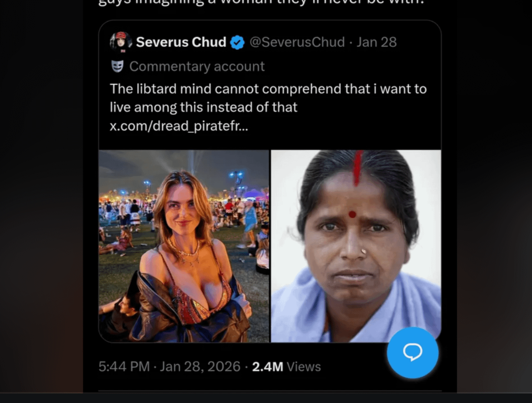Click the Views label
This screenshot has height=403, width=532.
click(304, 366)
